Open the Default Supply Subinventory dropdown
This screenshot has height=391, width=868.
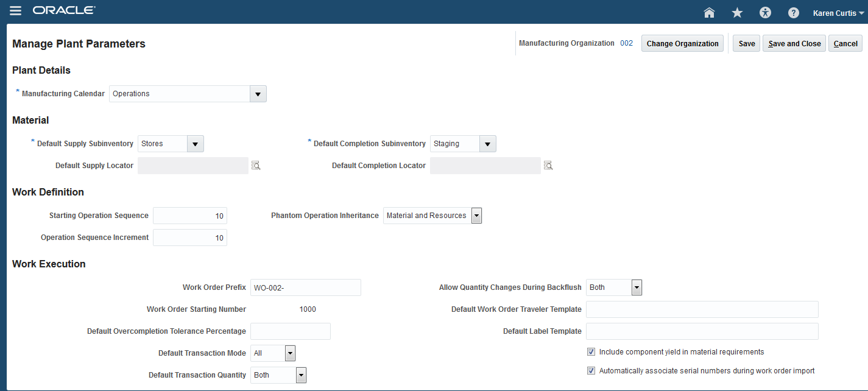click(x=196, y=144)
